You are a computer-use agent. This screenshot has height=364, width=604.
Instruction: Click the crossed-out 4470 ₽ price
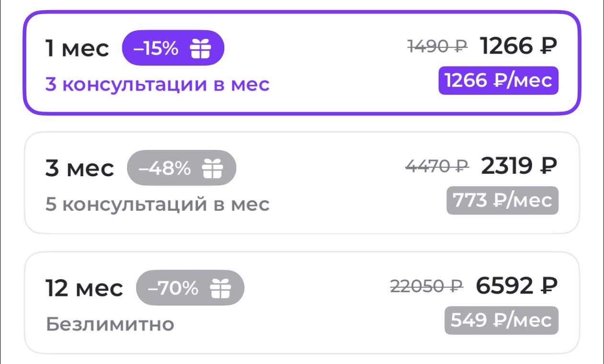[x=437, y=166]
